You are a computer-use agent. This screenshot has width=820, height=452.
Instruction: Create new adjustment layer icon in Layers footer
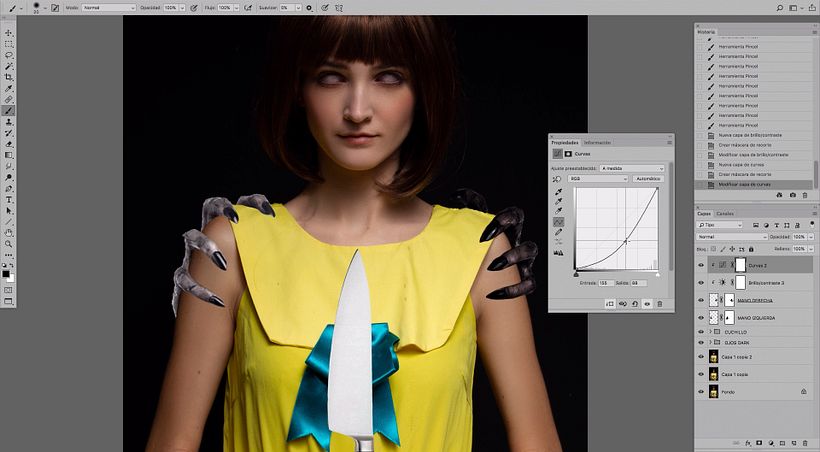click(x=771, y=443)
